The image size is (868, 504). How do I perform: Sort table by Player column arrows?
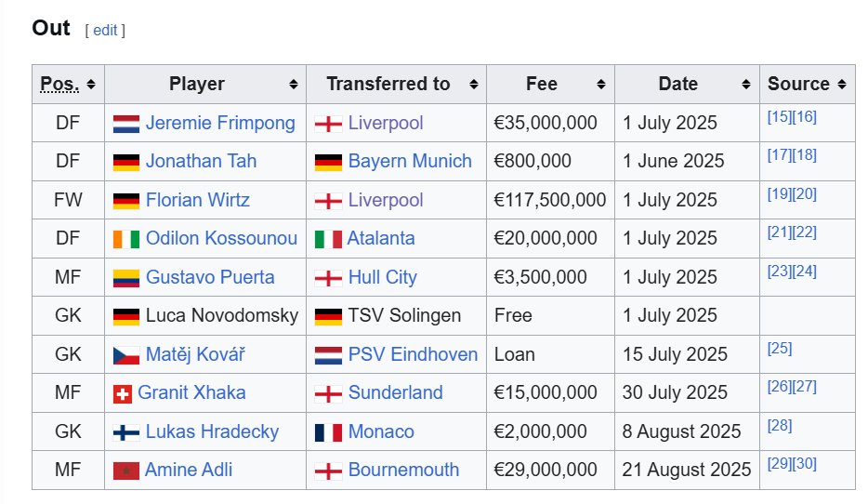point(294,85)
